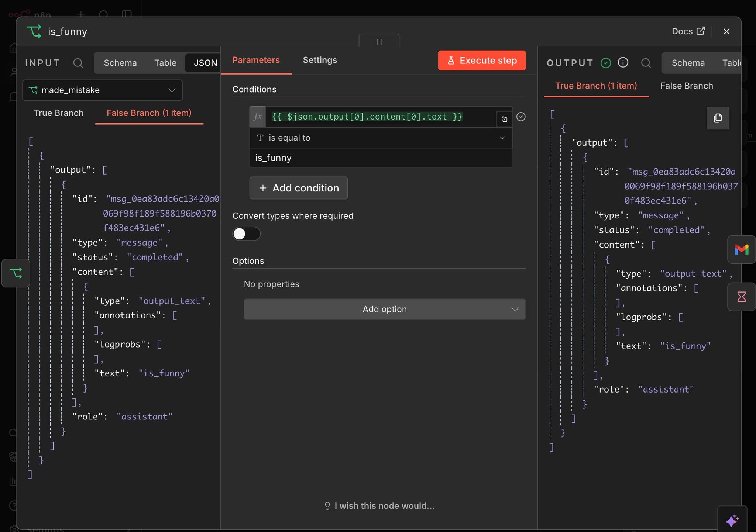Open the expression editor expand icon
The height and width of the screenshot is (532, 756).
click(x=504, y=119)
